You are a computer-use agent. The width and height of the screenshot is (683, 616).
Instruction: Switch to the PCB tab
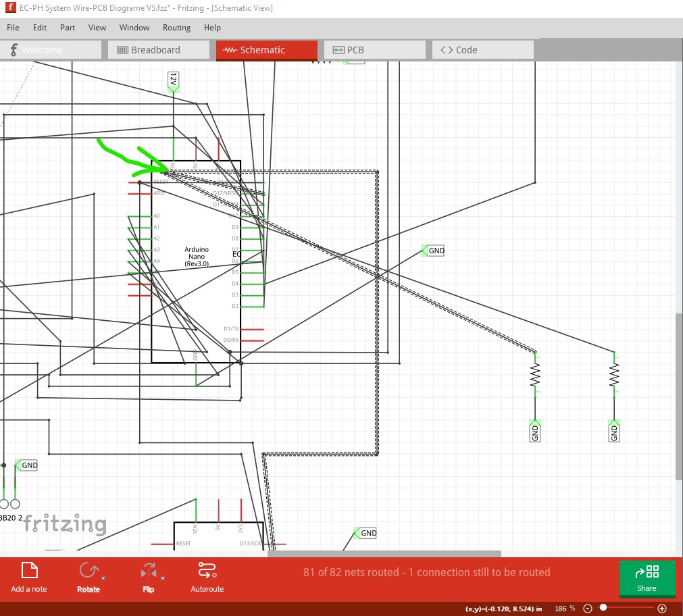click(375, 50)
